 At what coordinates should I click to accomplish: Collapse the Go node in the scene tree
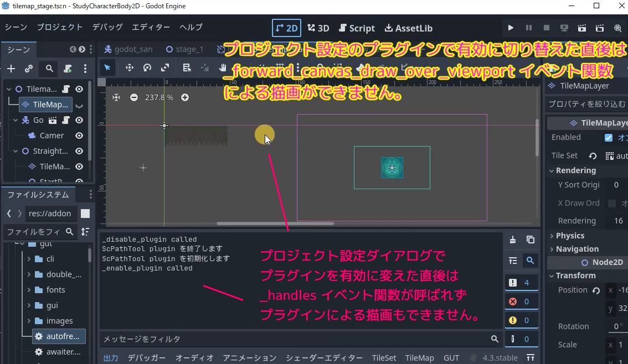pos(16,120)
